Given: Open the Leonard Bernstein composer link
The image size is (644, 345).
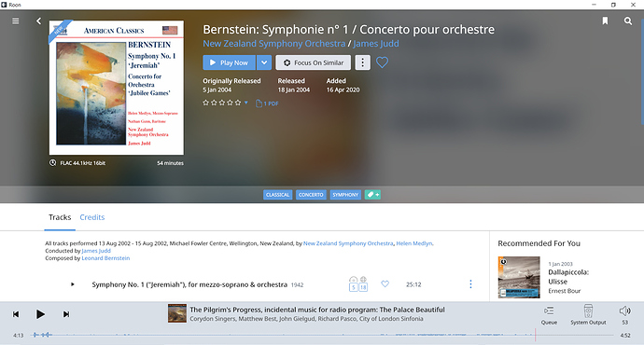Looking at the screenshot, I should pos(105,258).
